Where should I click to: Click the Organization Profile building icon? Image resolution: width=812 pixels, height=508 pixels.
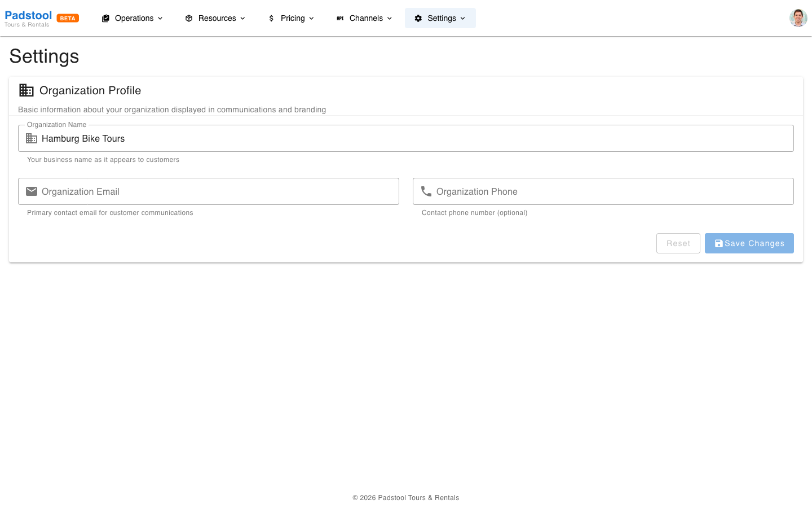click(27, 90)
